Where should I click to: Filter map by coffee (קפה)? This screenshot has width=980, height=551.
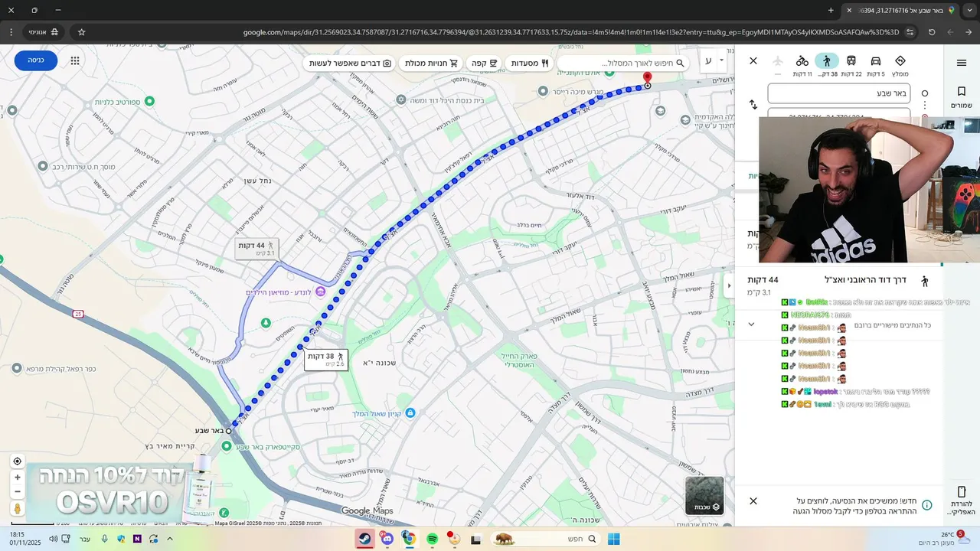(484, 63)
